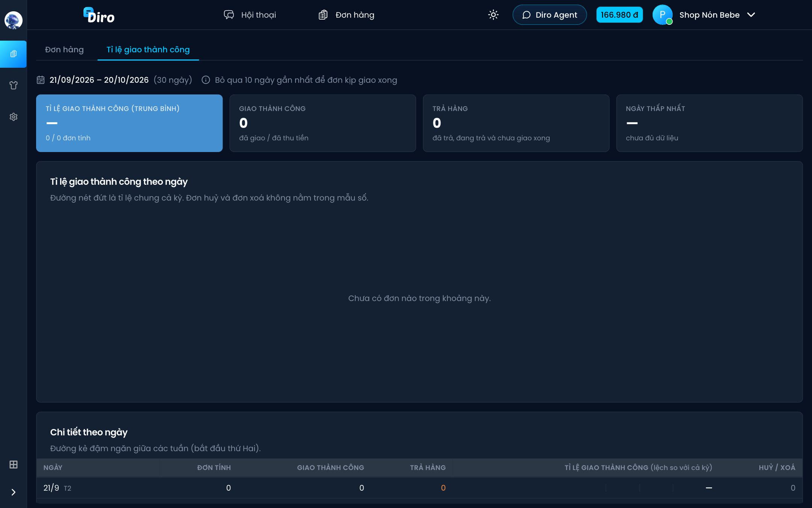Open the orders clipboard sidebar icon
The height and width of the screenshot is (508, 812).
point(13,54)
